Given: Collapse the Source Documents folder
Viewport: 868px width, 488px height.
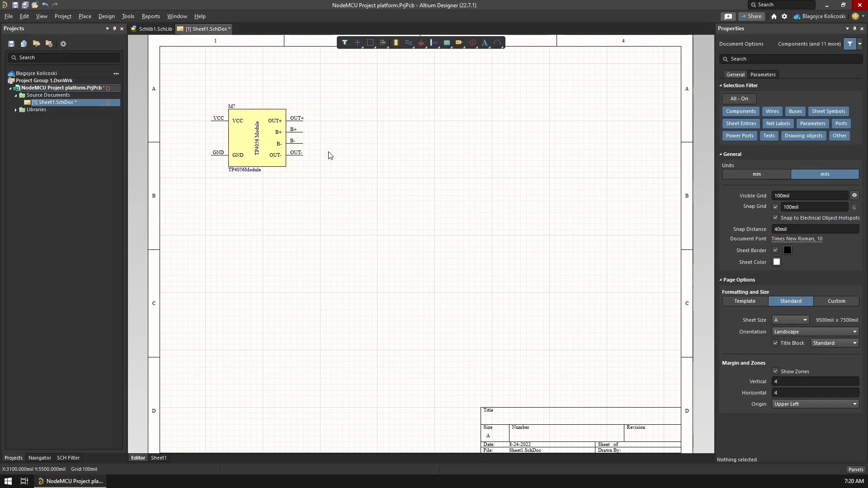Looking at the screenshot, I should 16,95.
